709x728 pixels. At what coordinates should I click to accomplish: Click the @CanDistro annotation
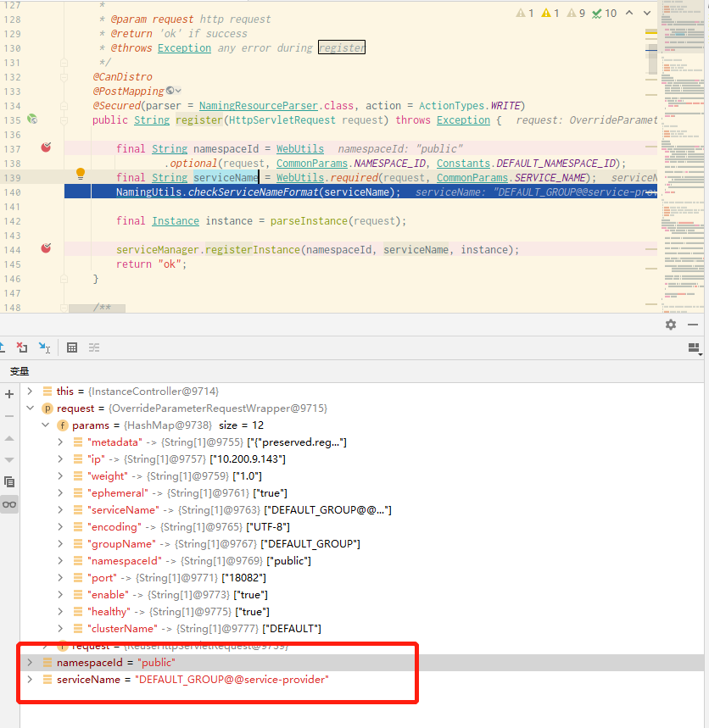[x=122, y=76]
